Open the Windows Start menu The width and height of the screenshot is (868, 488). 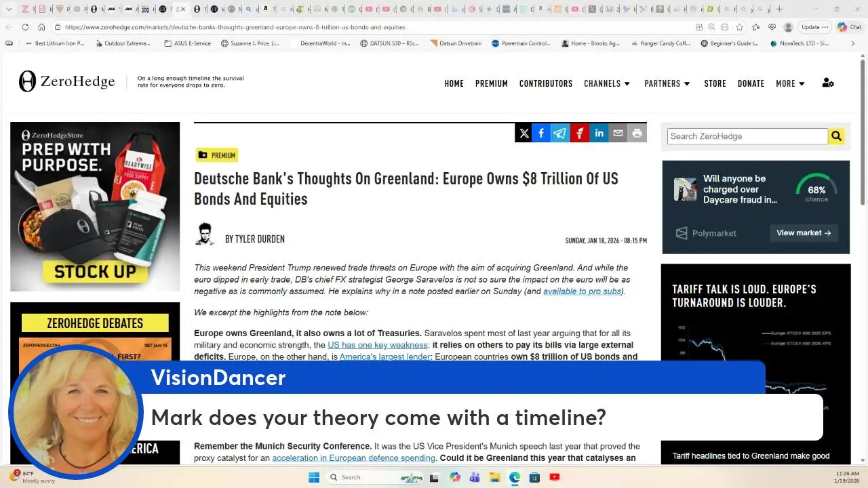[314, 477]
